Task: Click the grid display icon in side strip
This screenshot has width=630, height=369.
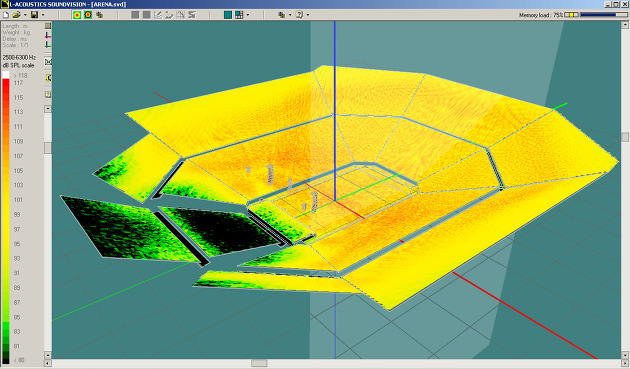Action: (x=48, y=26)
